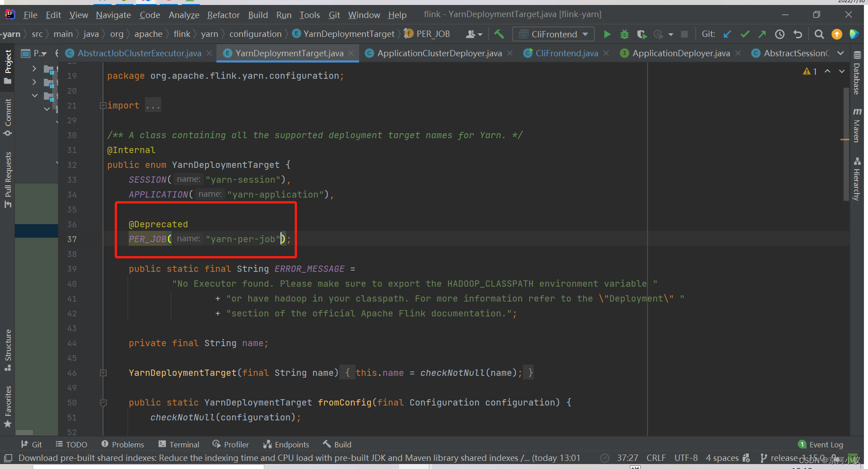Open Search Everywhere with the magnifier icon
This screenshot has height=469, width=868.
[819, 34]
